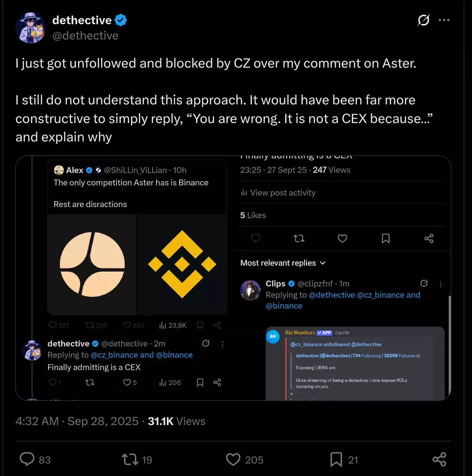The height and width of the screenshot is (476, 472).
Task: Open the three-dot more options menu
Action: (x=444, y=20)
